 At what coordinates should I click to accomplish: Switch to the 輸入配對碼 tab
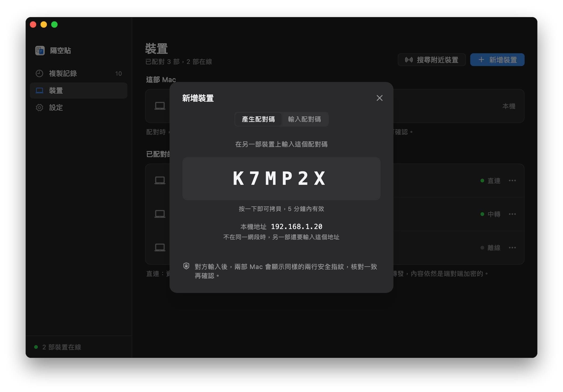pos(304,119)
